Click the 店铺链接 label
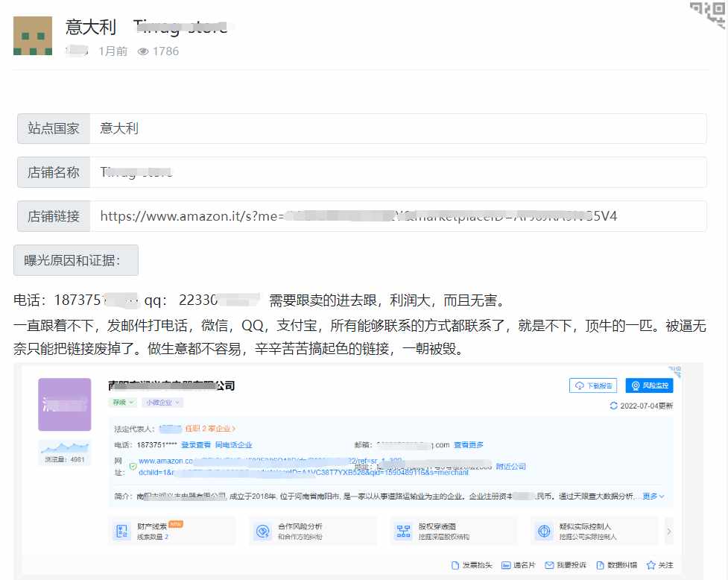The height and width of the screenshot is (580, 728). coord(54,216)
